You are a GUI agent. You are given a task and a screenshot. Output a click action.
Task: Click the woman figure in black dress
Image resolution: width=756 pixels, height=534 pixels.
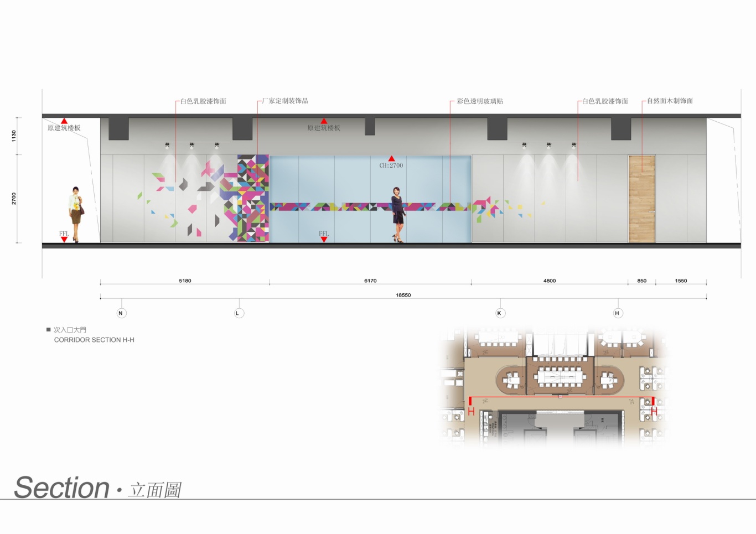point(398,215)
